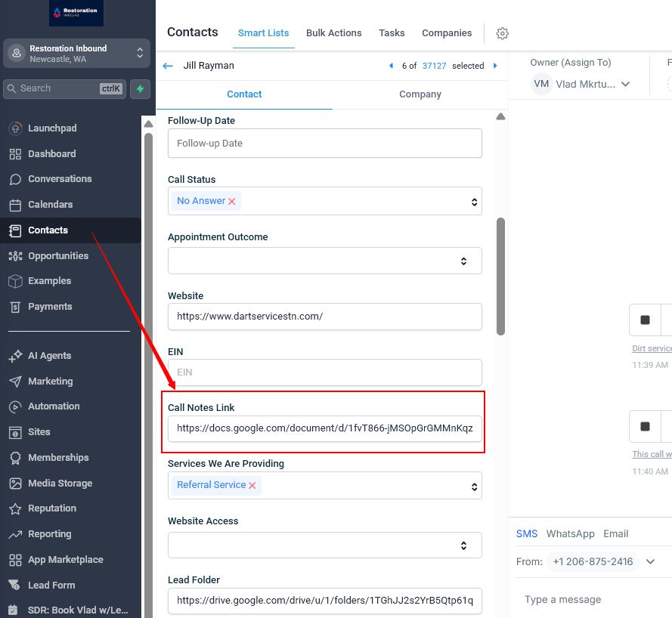
Task: Expand the Owner Assign To dropdown
Action: [x=625, y=84]
